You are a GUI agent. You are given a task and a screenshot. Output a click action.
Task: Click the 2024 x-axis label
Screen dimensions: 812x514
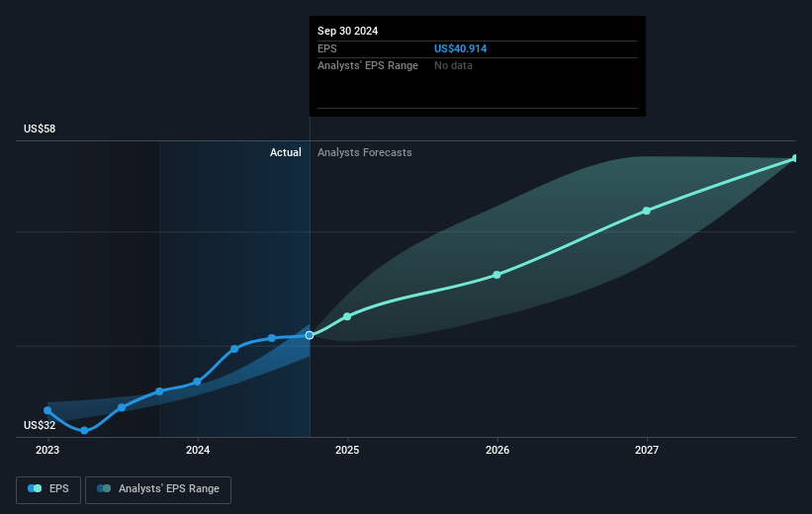(197, 450)
